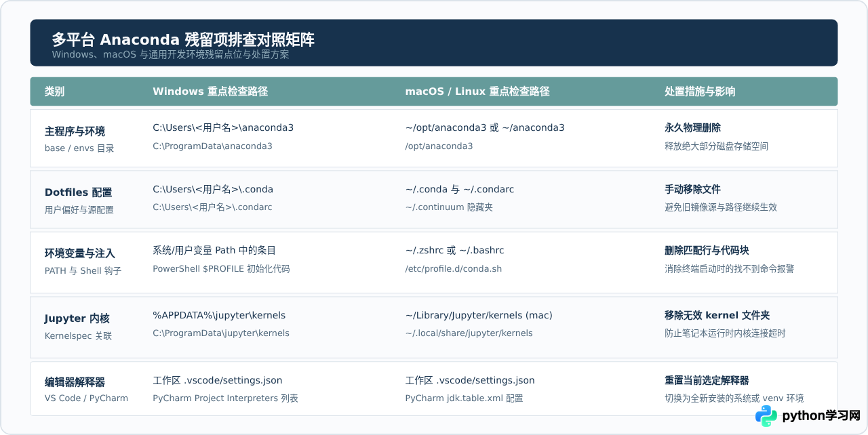This screenshot has height=435, width=868.
Task: Click the '类别' column header
Action: pos(55,91)
